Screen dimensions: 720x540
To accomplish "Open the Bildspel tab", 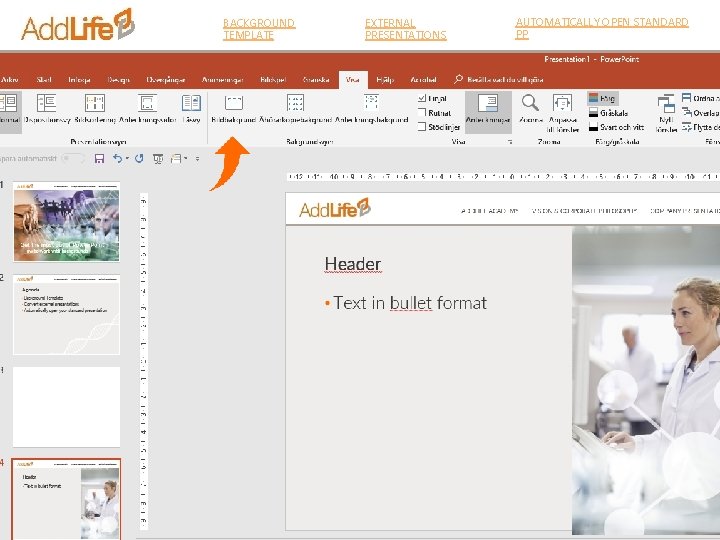I will (x=273, y=79).
